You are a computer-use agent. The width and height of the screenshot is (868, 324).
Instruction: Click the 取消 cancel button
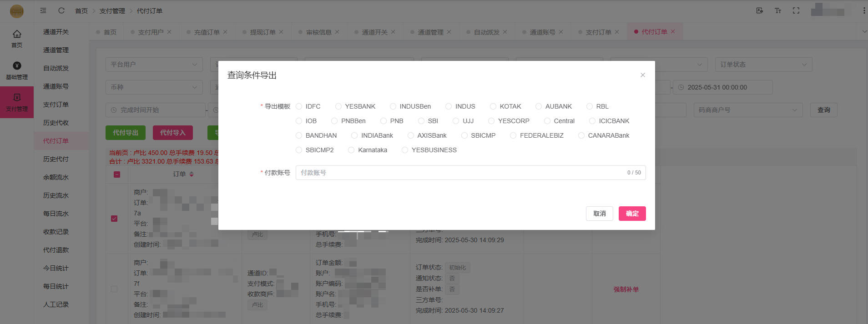coord(599,214)
